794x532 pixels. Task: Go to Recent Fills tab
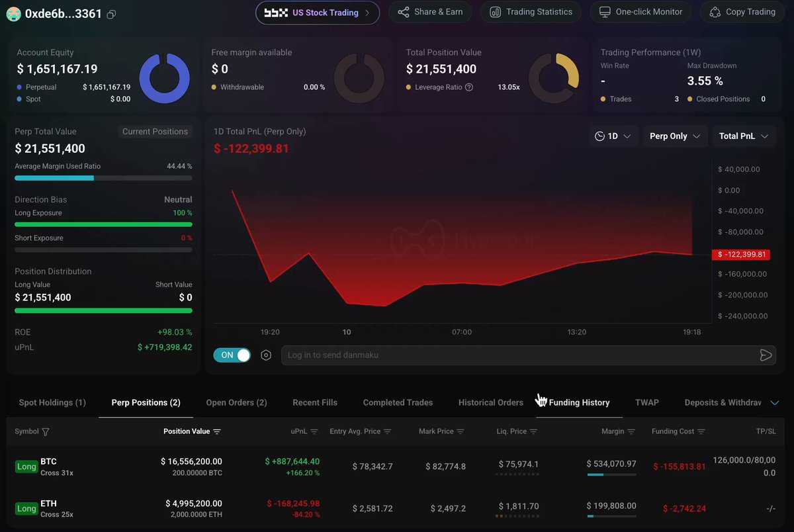tap(315, 402)
